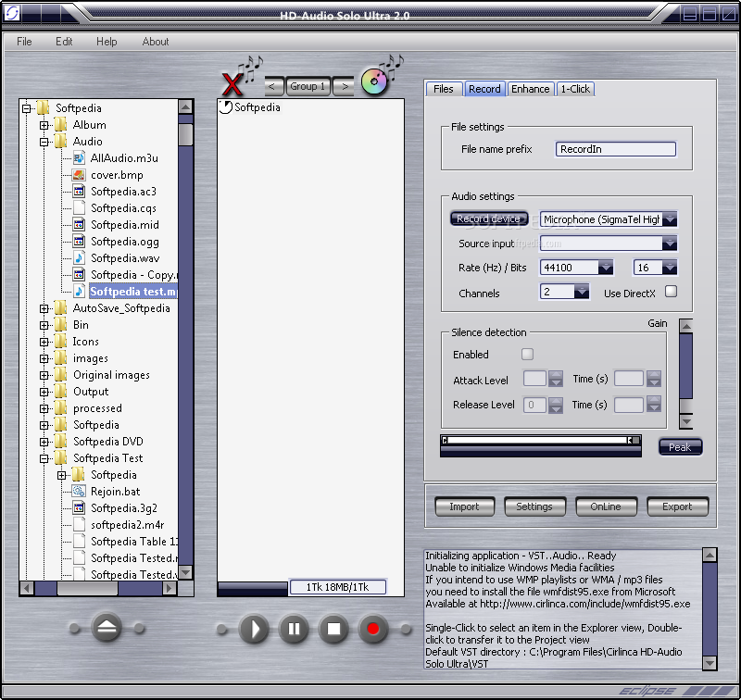Go to previous group with the < button
Screen dimensions: 741x700
274,86
